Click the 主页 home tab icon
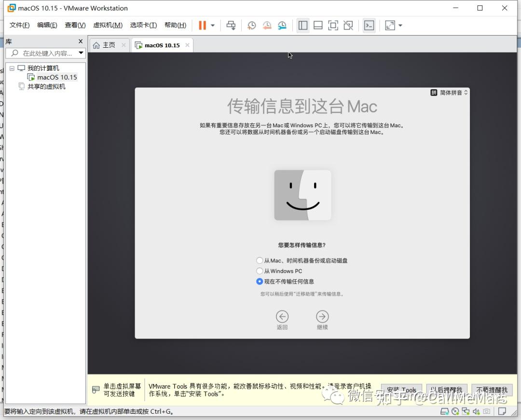The height and width of the screenshot is (420, 521). (96, 45)
